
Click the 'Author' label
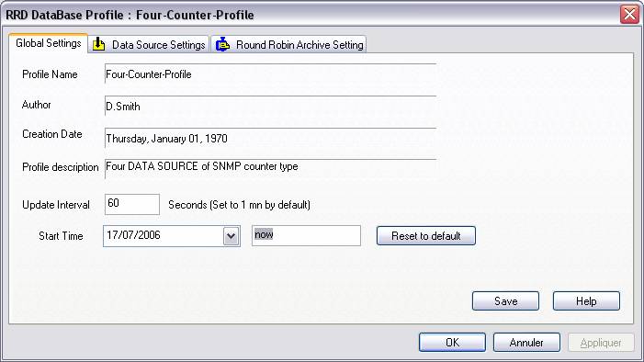pyautogui.click(x=36, y=105)
